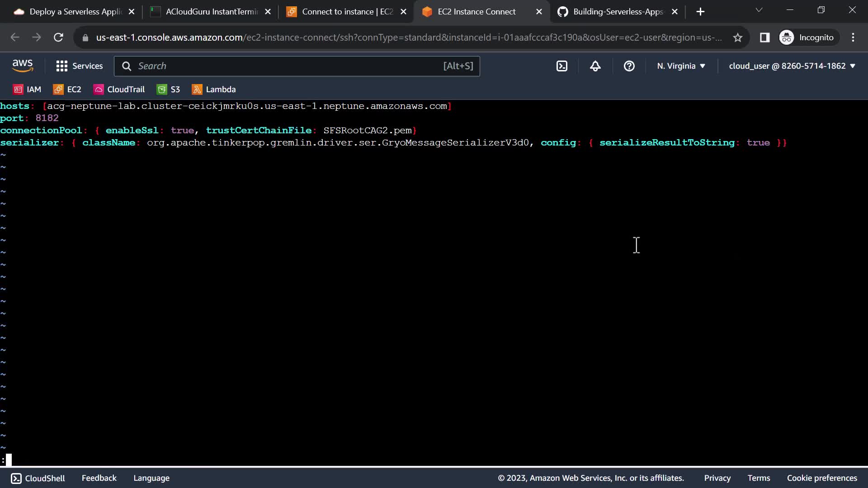Open the notifications bell
The image size is (868, 488).
(x=595, y=66)
